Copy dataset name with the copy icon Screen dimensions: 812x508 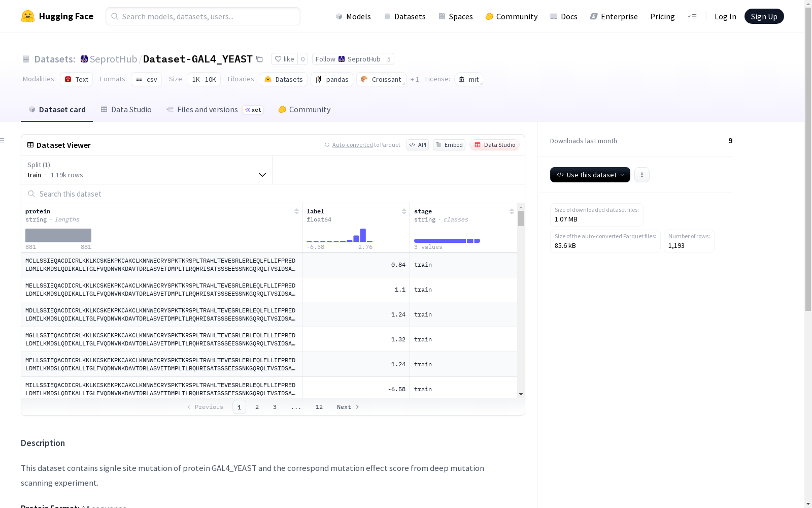click(259, 59)
